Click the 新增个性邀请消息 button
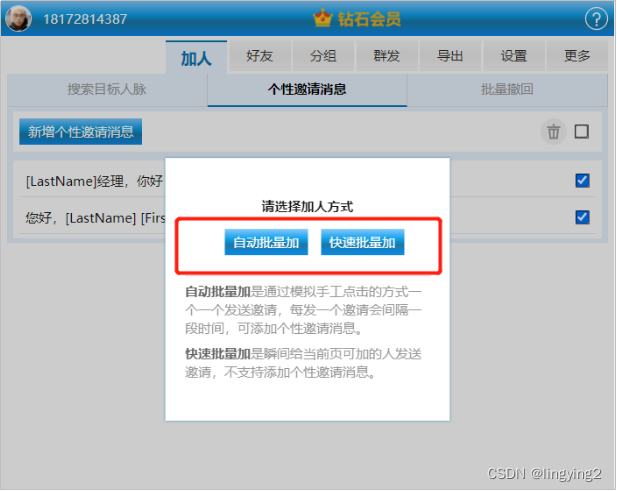 coord(81,132)
